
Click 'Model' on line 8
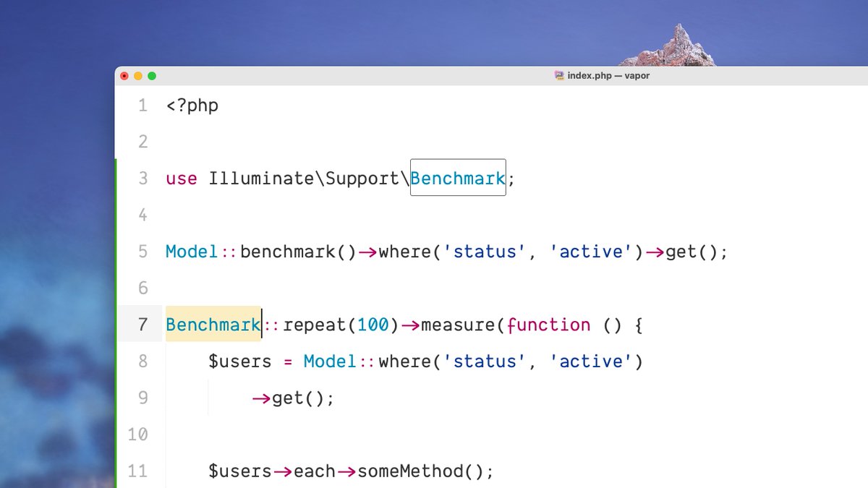tap(330, 361)
